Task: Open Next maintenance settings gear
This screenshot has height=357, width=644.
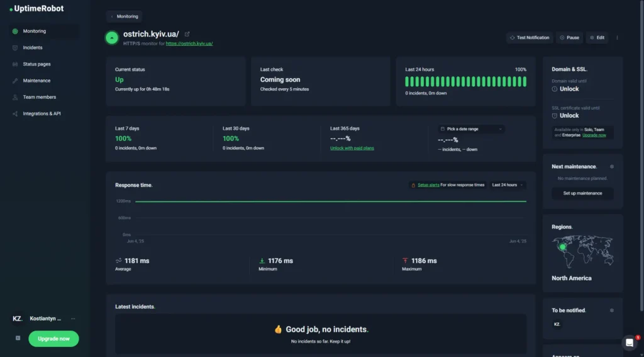Action: [611, 167]
